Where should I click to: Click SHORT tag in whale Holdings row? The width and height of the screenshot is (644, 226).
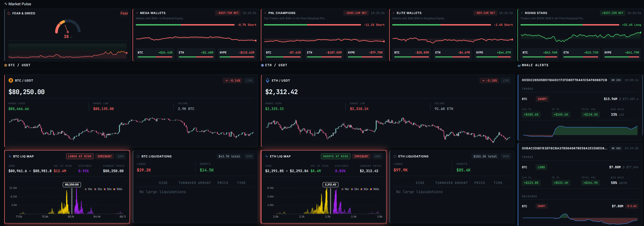[541, 206]
